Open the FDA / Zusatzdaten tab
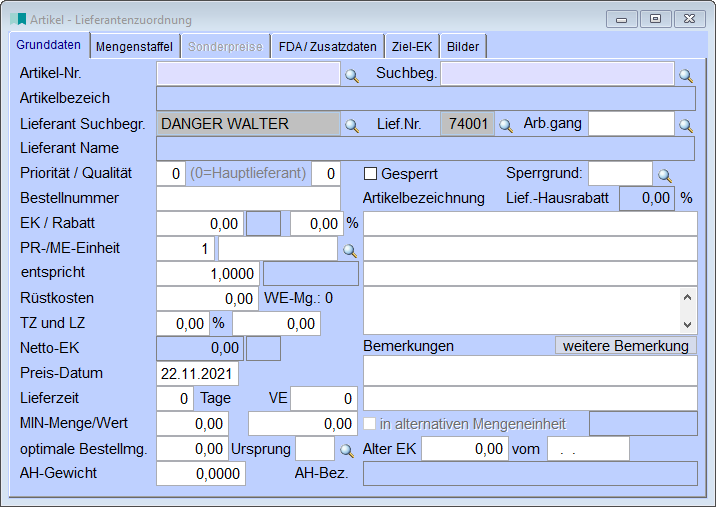The width and height of the screenshot is (716, 507). 327,46
